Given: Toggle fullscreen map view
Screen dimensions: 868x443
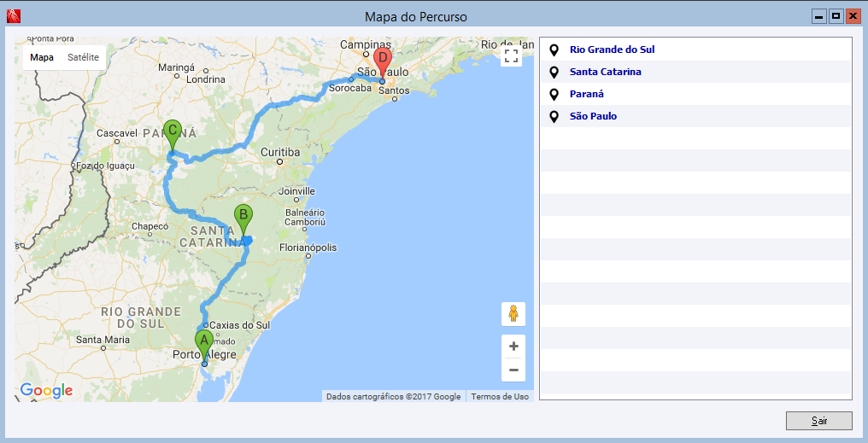Looking at the screenshot, I should pyautogui.click(x=512, y=55).
